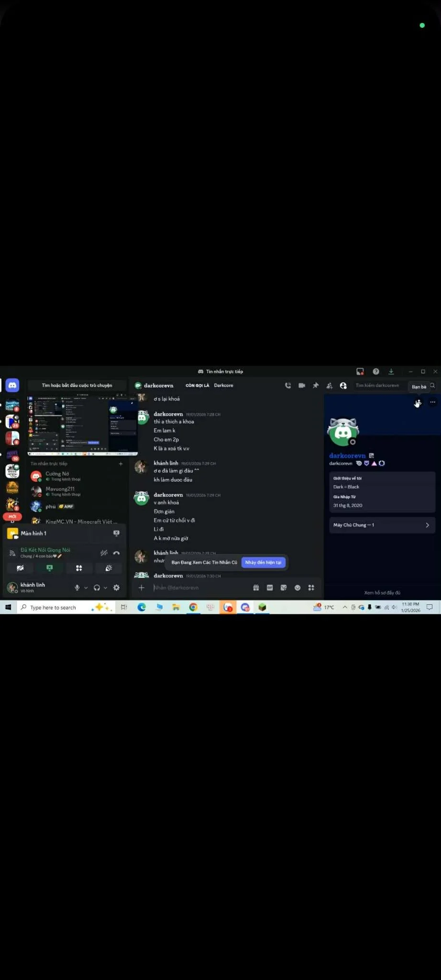Open the server icon with badge 10
Image resolution: width=441 pixels, height=980 pixels.
coord(12,455)
